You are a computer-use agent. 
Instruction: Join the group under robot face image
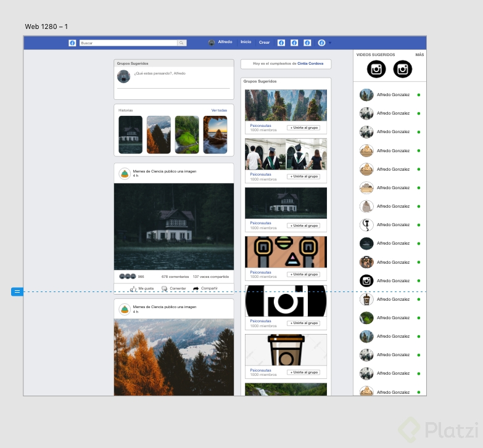(303, 274)
